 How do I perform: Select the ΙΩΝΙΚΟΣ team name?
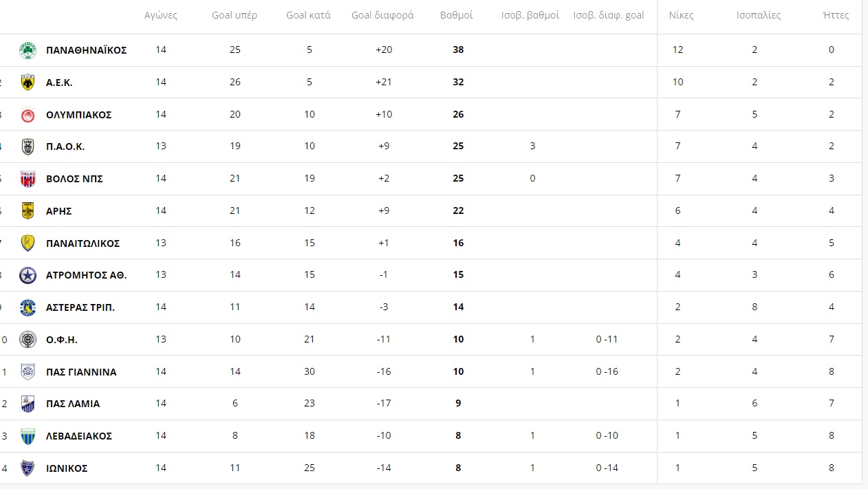click(x=67, y=468)
